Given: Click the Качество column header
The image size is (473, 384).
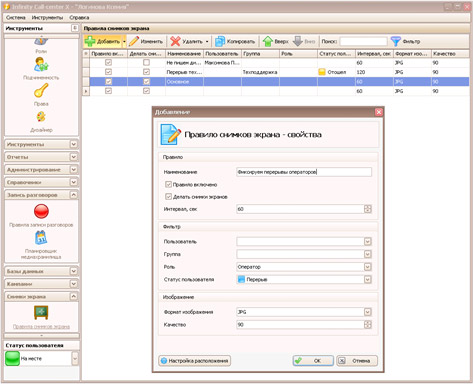Looking at the screenshot, I should point(450,54).
